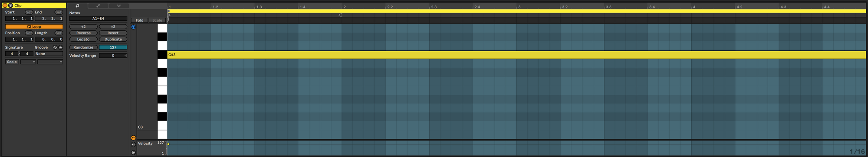Click the Invert notes button

(113, 33)
